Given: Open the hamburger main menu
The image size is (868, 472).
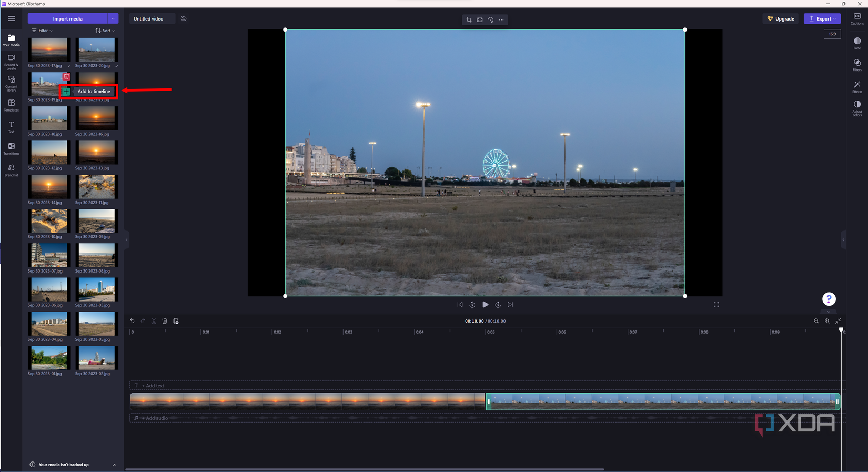Looking at the screenshot, I should point(11,18).
